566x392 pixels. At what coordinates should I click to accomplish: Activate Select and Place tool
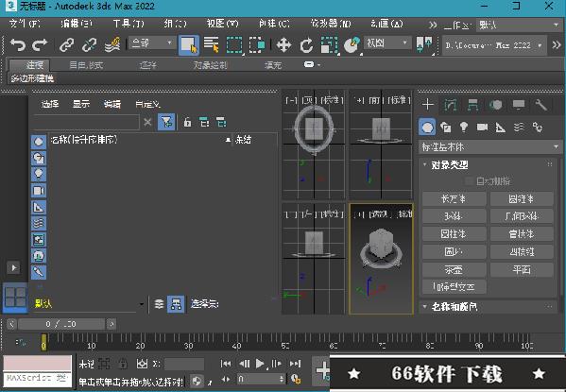pyautogui.click(x=352, y=45)
